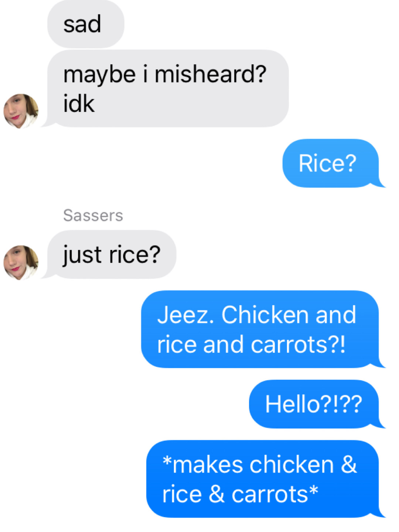
Task: Click "carrots?!" in the Jeez message
Action: pyautogui.click(x=299, y=345)
